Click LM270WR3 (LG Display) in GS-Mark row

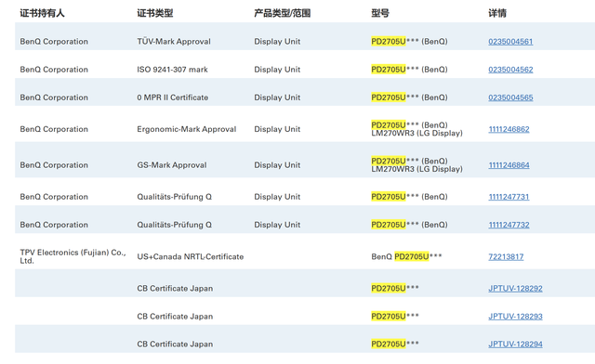click(x=416, y=169)
